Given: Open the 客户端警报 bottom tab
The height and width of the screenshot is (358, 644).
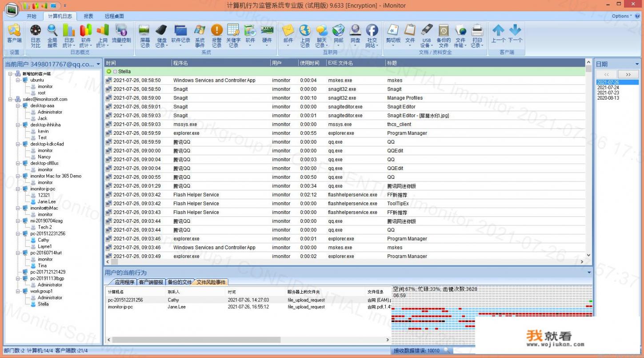Looking at the screenshot, I should point(151,282).
